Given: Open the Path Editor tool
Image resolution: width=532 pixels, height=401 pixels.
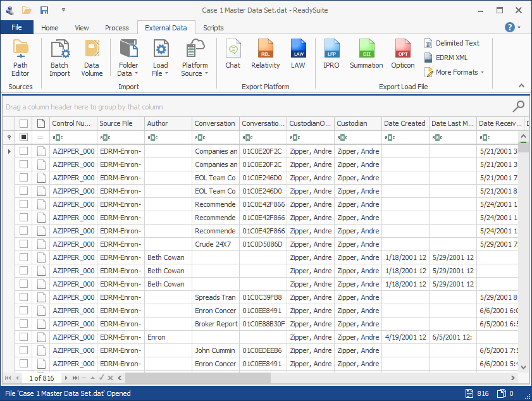Looking at the screenshot, I should point(20,58).
